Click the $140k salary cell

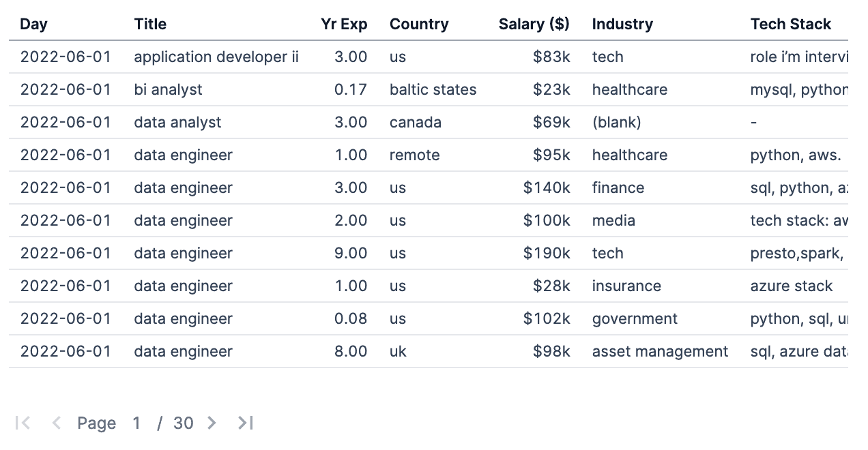(x=547, y=187)
